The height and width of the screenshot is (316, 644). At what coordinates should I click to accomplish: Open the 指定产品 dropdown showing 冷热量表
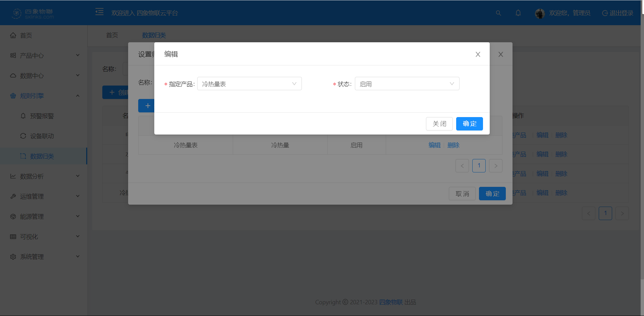[249, 84]
